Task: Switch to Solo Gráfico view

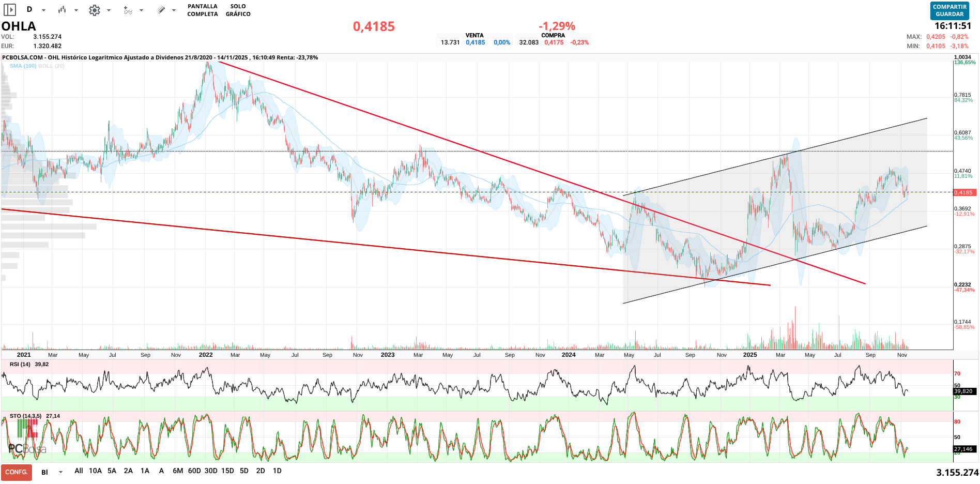Action: [238, 10]
